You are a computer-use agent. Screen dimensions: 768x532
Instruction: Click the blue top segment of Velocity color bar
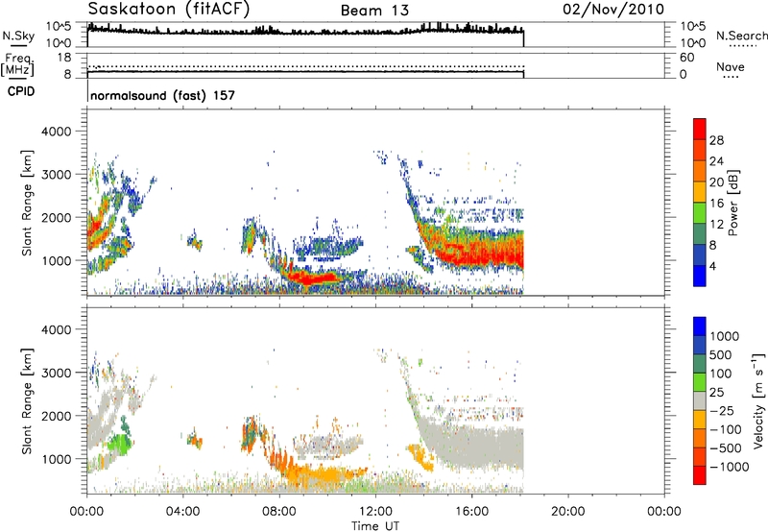click(700, 326)
